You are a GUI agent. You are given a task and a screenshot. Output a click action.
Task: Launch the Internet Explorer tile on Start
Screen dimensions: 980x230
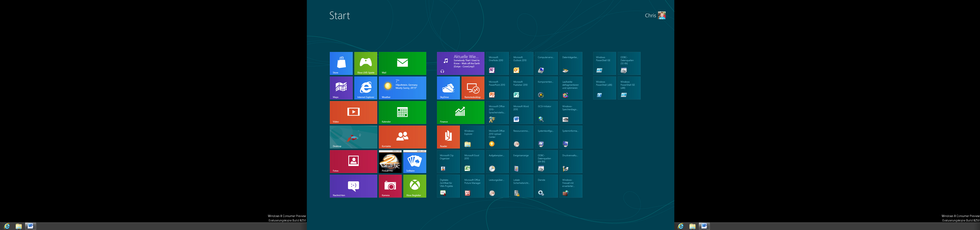(366, 88)
